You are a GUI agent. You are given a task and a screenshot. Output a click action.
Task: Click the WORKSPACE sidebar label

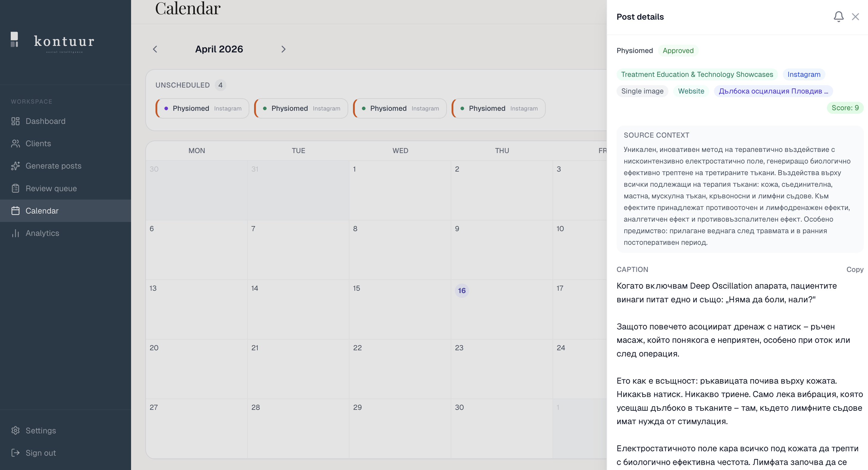pyautogui.click(x=32, y=102)
